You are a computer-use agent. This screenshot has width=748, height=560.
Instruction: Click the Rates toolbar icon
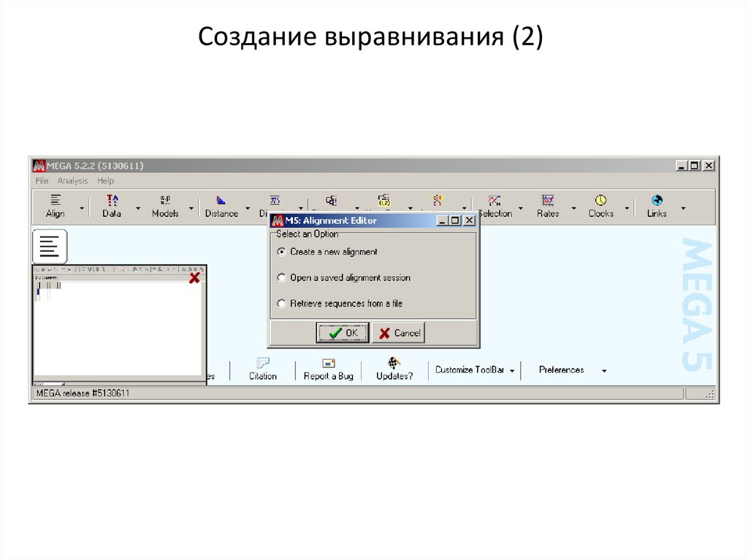(x=548, y=206)
